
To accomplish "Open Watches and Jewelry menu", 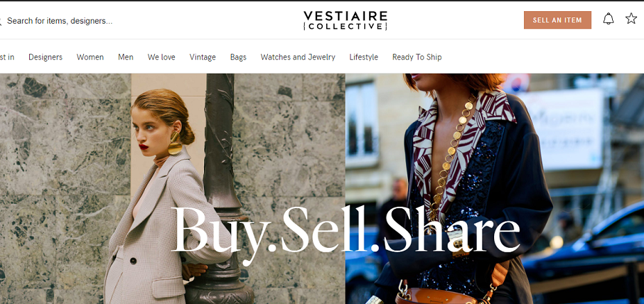I will pyautogui.click(x=298, y=57).
